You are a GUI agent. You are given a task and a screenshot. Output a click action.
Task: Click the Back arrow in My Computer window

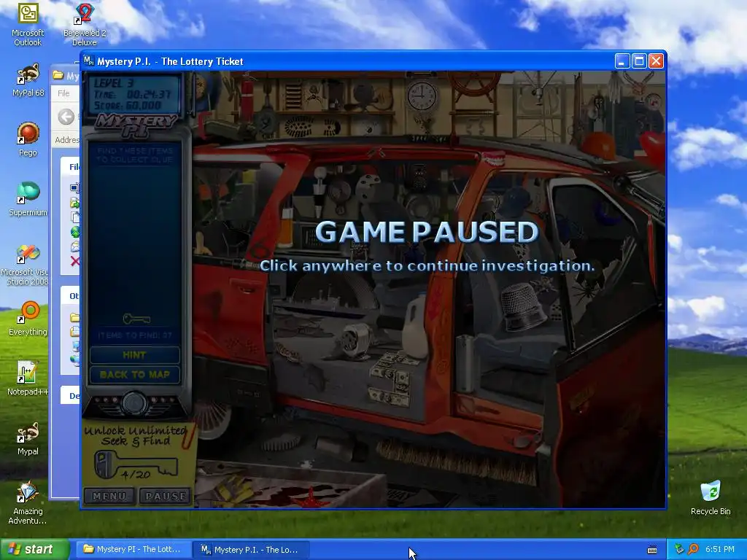point(66,117)
